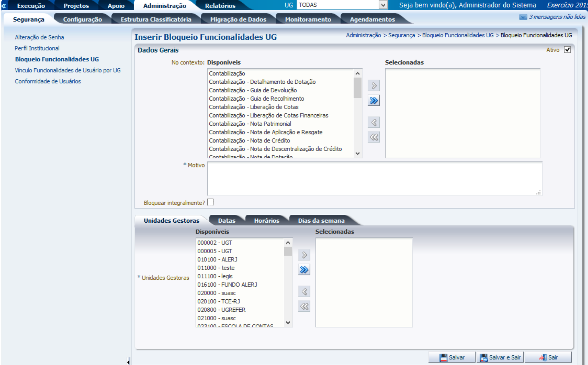Open unread messages envelope icon
Viewport: 588px width, 365px height.
pos(523,17)
